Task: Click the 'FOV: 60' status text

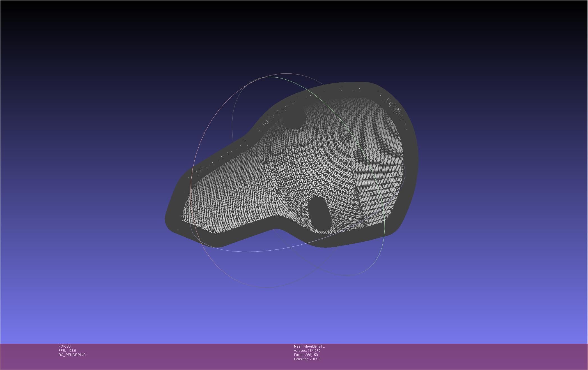Action: coord(65,346)
